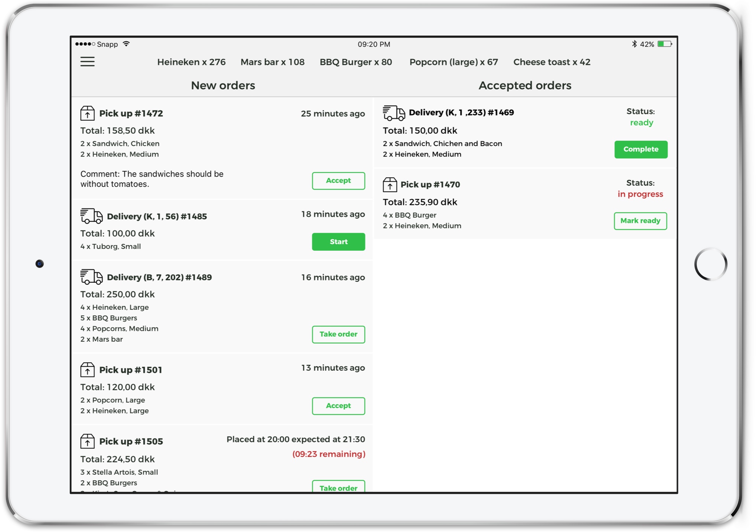Click the pick up icon for order #1505
Image resolution: width=756 pixels, height=532 pixels.
click(x=87, y=441)
